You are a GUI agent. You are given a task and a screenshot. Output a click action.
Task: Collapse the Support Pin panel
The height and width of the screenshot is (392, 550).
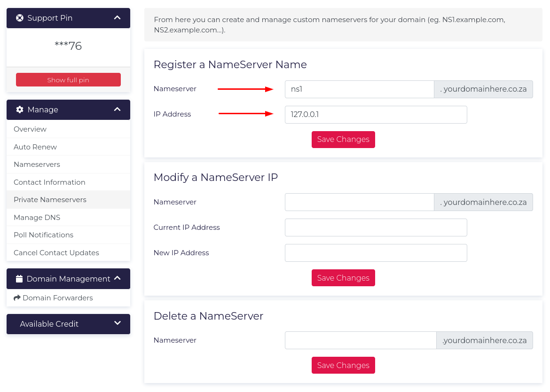[x=118, y=18]
